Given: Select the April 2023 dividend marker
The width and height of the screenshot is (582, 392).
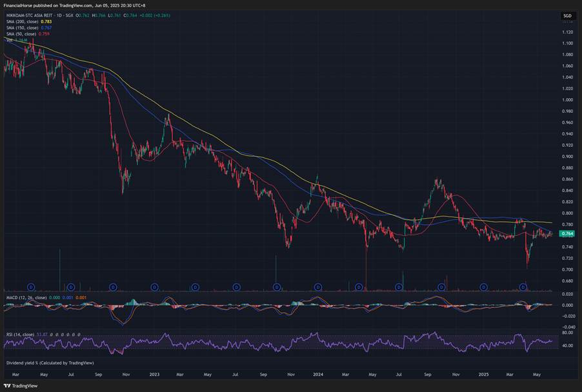Looking at the screenshot, I should tap(196, 287).
